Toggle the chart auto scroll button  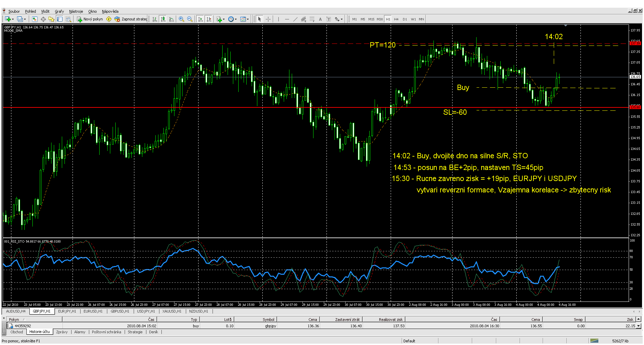coord(201,19)
